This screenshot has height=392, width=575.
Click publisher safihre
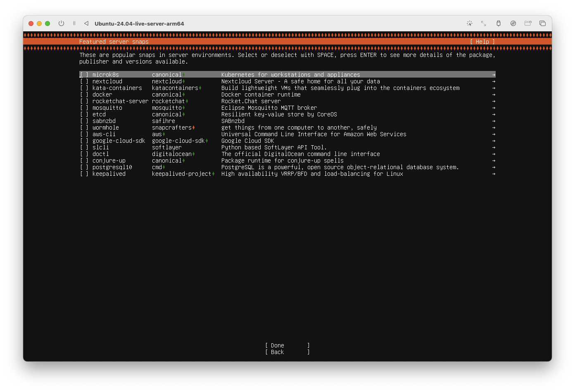pyautogui.click(x=164, y=121)
